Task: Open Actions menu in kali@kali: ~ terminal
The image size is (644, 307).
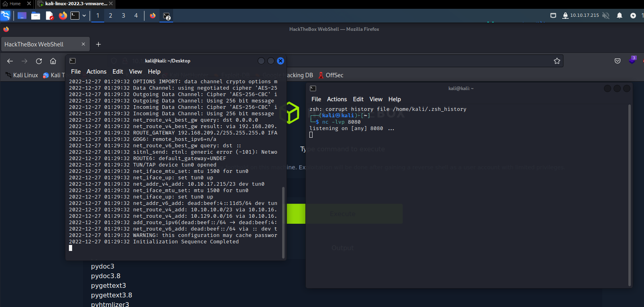Action: click(x=337, y=99)
